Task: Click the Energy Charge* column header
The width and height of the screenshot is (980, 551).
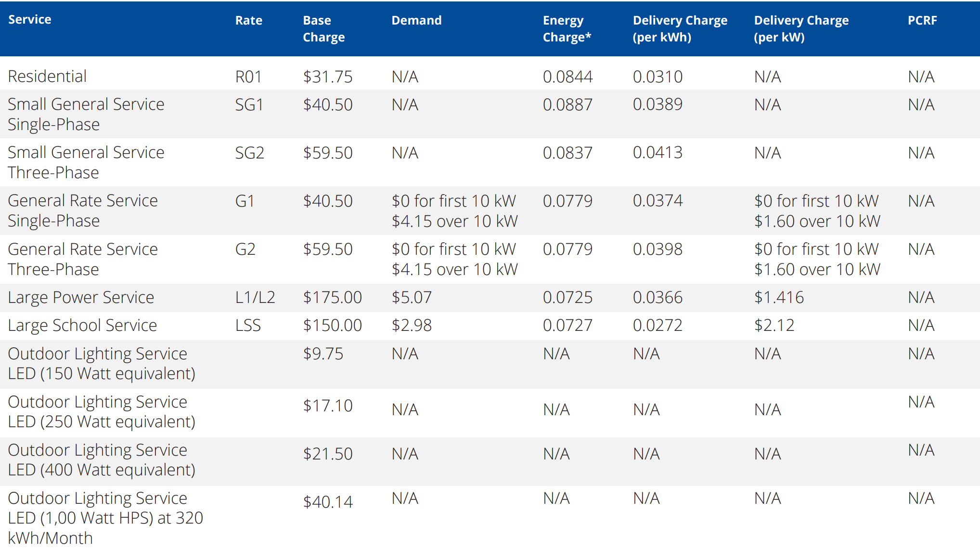Action: point(567,29)
